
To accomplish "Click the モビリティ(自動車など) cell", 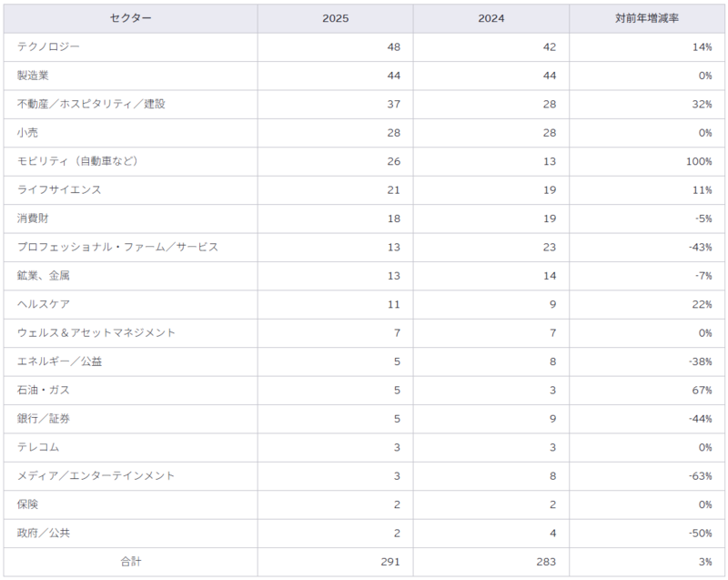I will (x=130, y=161).
